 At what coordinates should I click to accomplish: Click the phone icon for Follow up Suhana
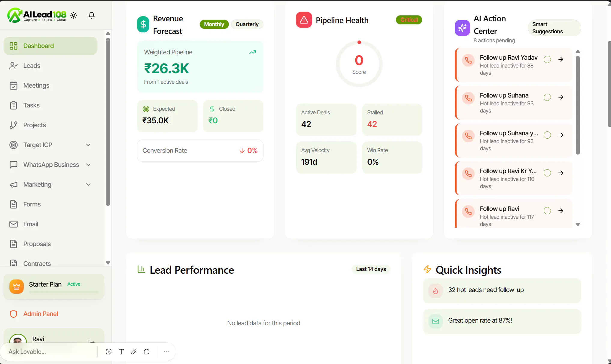[468, 98]
